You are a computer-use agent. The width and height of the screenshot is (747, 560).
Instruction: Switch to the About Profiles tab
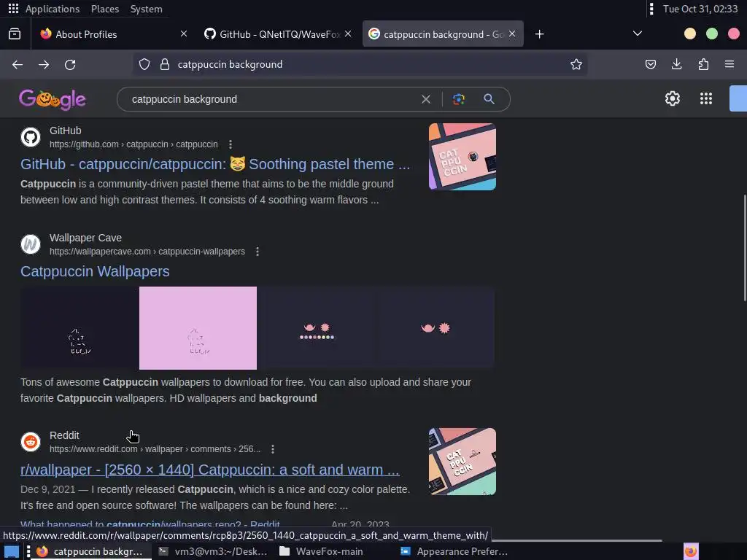[104, 34]
